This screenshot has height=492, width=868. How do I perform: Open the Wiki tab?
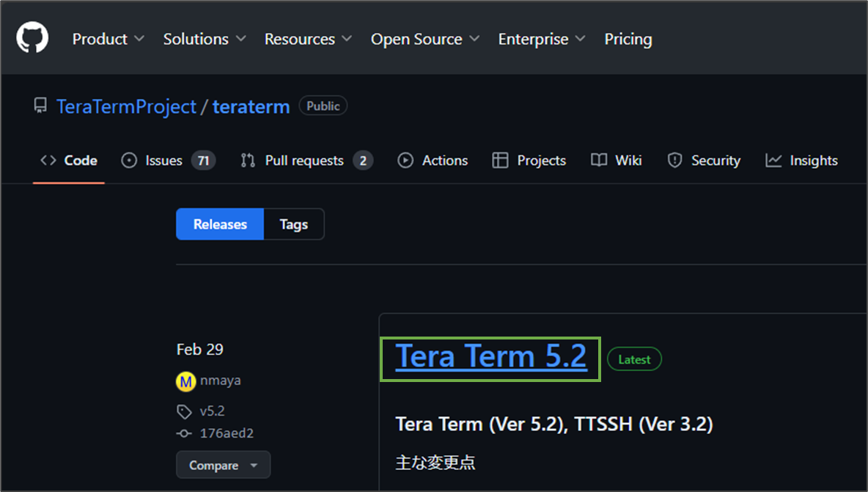point(616,161)
